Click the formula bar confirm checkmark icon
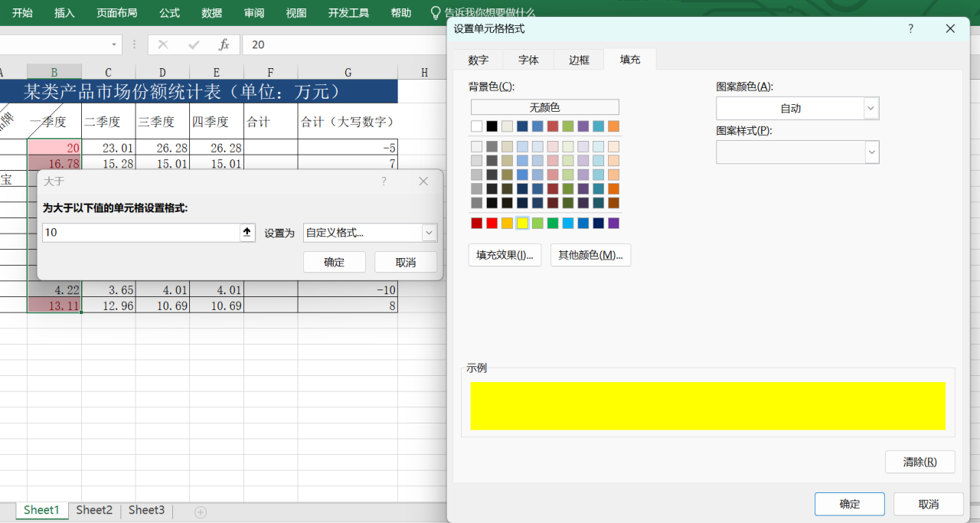980x523 pixels. [194, 45]
